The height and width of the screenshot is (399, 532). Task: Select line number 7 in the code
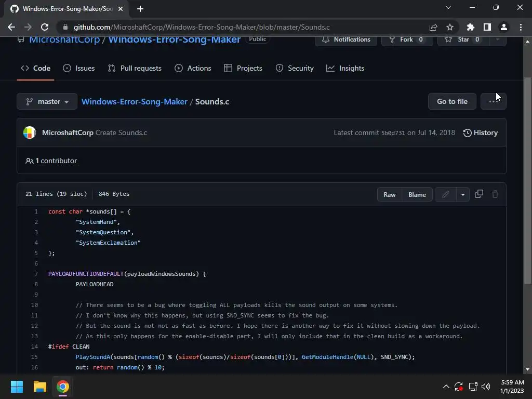click(x=36, y=274)
